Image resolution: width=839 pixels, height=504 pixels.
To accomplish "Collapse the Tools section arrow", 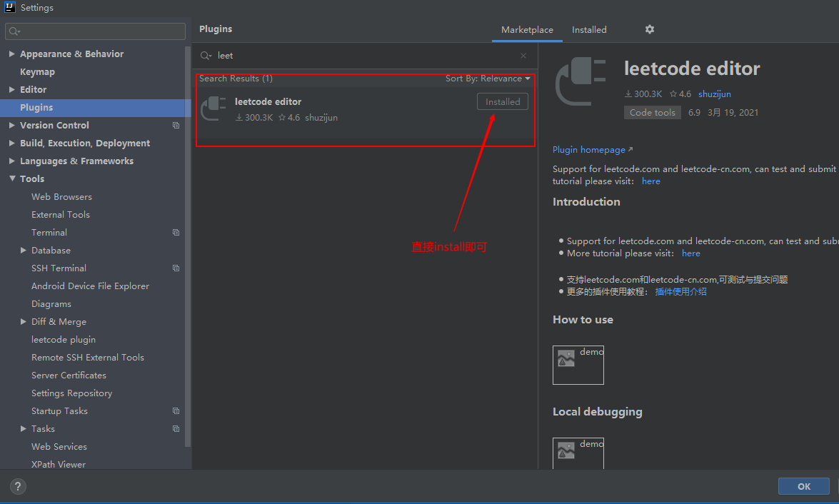I will tap(11, 178).
